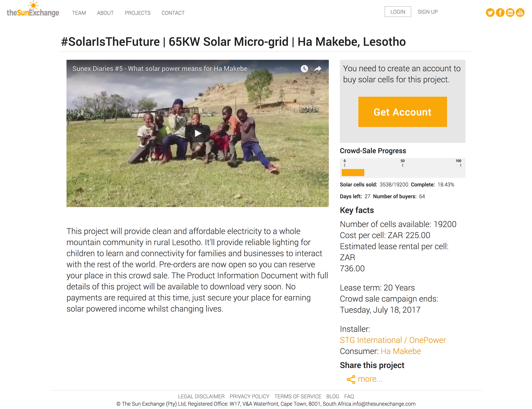The image size is (532, 409).
Task: Open STG International / OnePower installer link
Action: coord(393,340)
